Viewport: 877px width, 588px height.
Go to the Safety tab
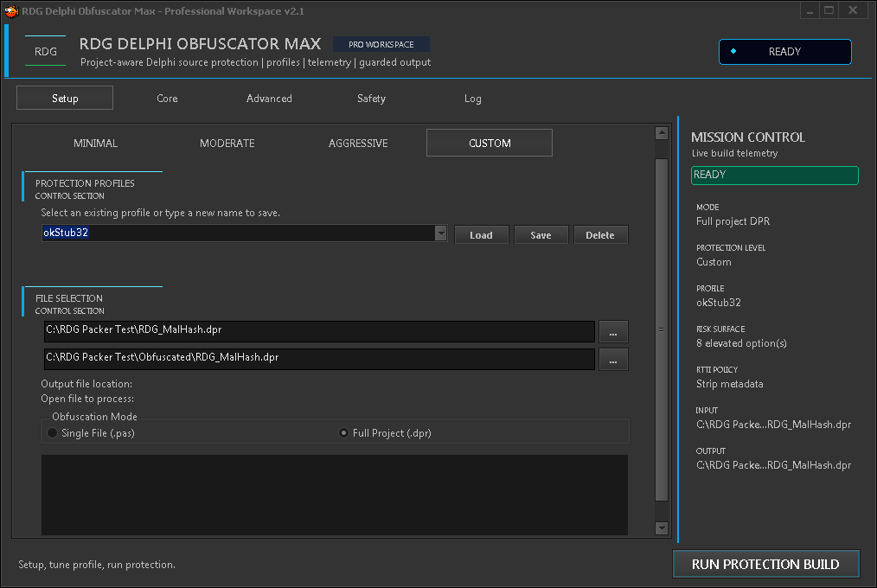(x=371, y=98)
